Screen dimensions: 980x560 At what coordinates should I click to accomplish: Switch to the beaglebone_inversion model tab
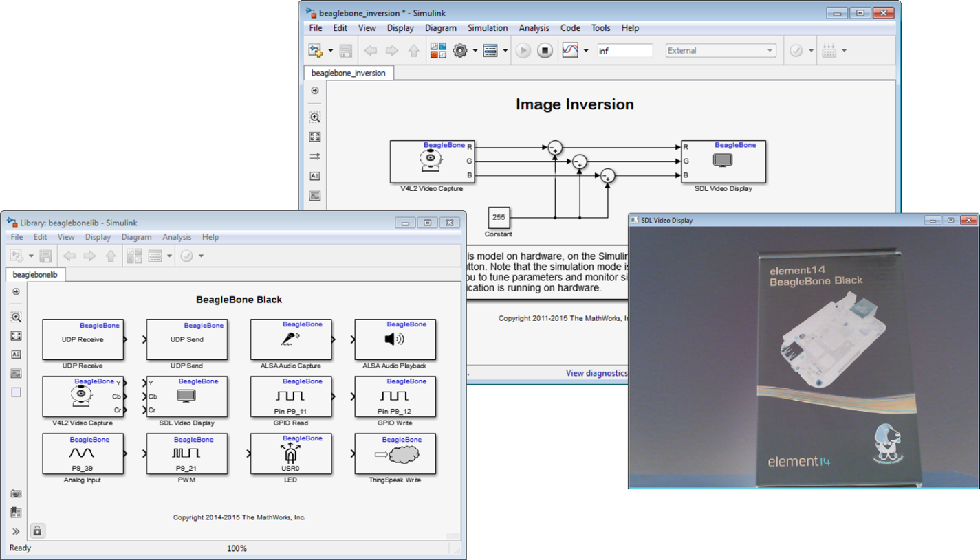click(x=349, y=72)
